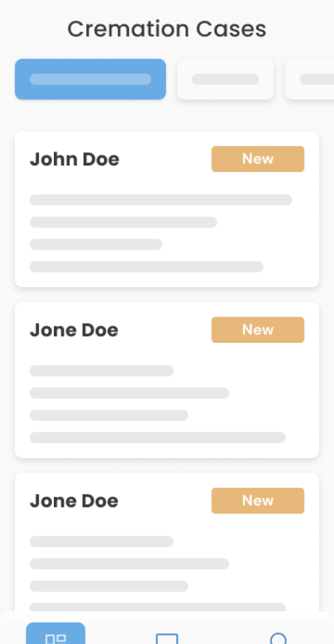Open the John Doe case name
334x644 pixels.
click(74, 159)
